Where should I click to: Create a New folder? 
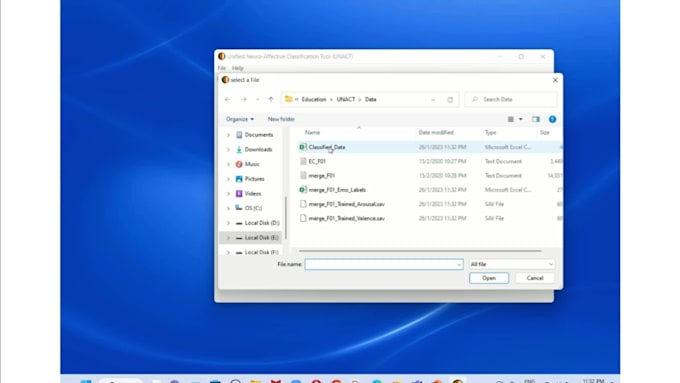[x=281, y=119]
